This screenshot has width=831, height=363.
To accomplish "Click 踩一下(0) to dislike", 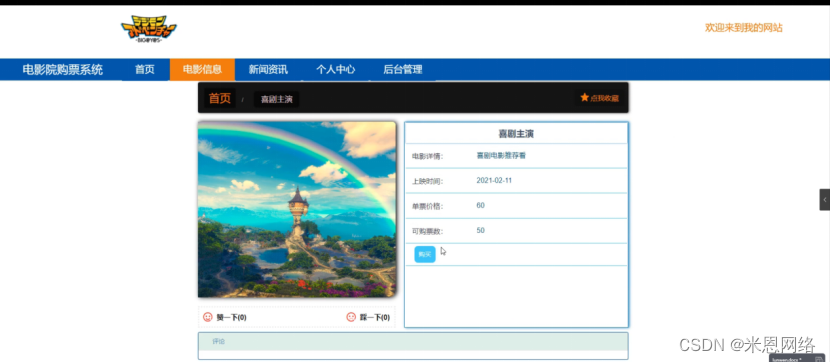I will coord(375,317).
